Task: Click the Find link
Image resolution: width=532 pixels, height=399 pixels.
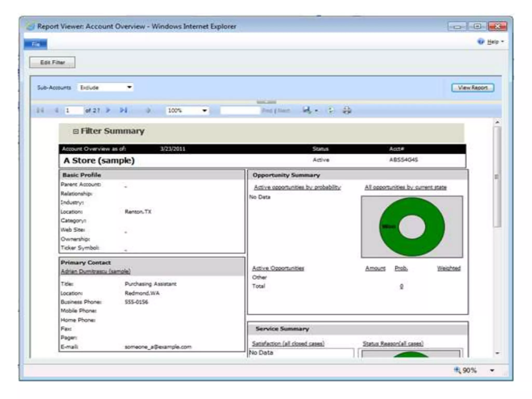Action: click(x=267, y=111)
